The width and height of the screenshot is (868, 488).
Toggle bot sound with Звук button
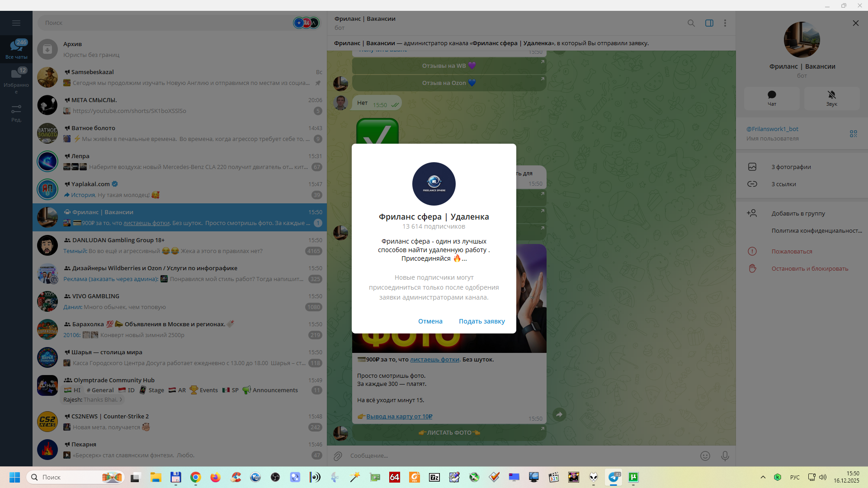tap(831, 98)
